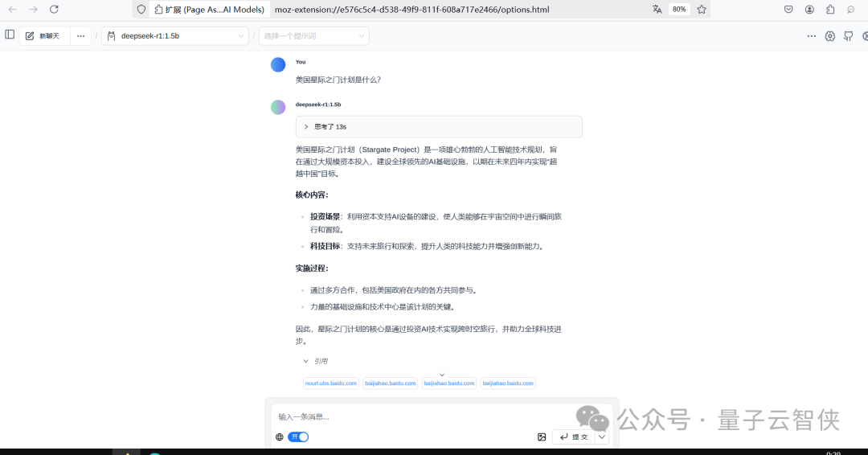
Task: Open the GitHub icon in the header
Action: (848, 36)
